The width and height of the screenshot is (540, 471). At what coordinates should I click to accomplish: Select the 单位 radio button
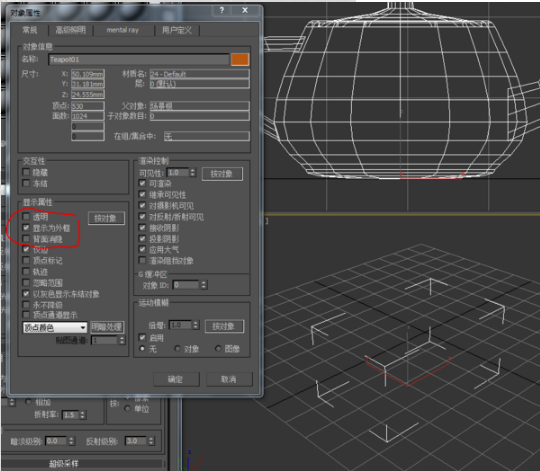coord(127,408)
